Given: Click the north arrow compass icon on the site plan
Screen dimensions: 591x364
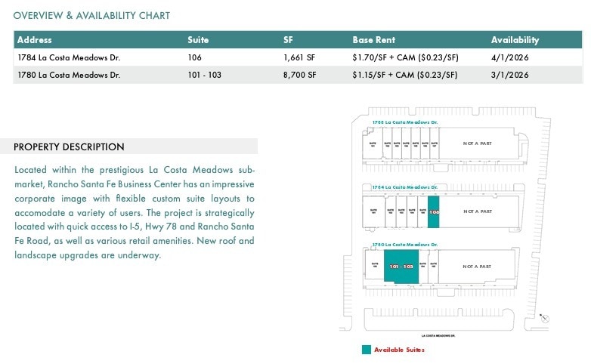Looking at the screenshot, I should coord(545,319).
